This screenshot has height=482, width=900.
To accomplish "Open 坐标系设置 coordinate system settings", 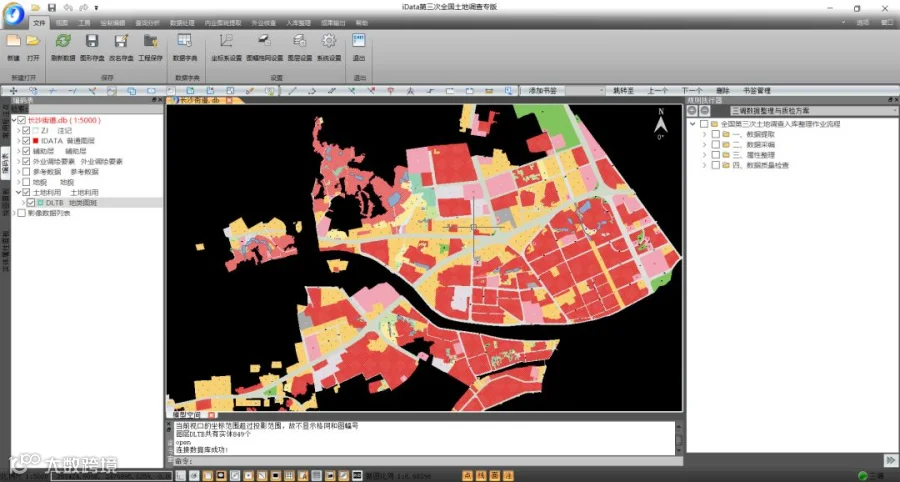I will [x=226, y=42].
